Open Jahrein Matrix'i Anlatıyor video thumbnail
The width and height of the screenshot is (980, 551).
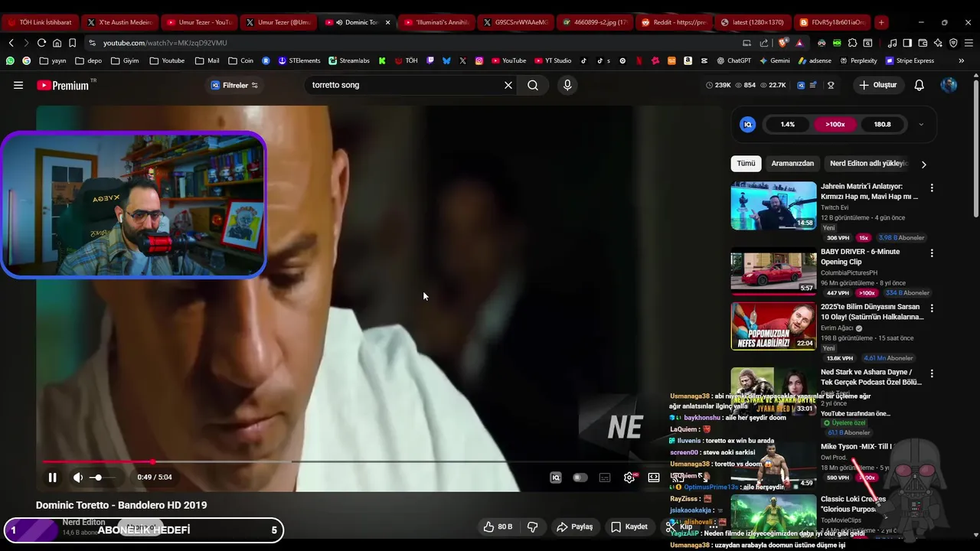coord(773,205)
